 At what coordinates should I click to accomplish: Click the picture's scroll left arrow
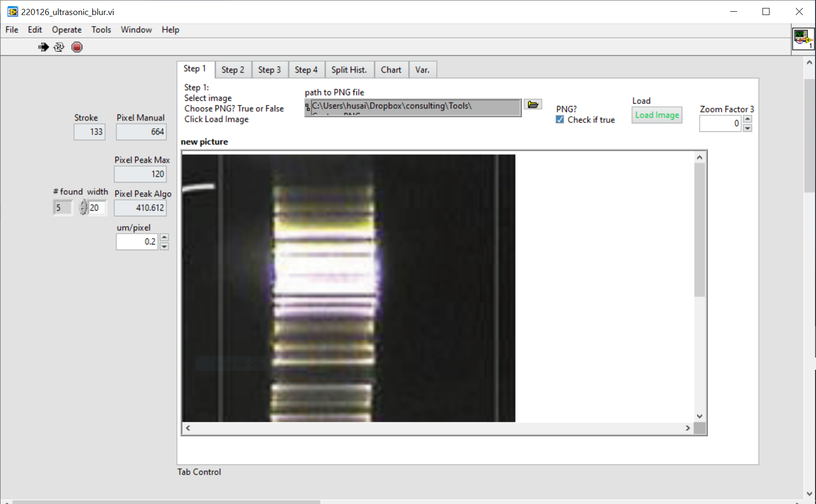188,428
